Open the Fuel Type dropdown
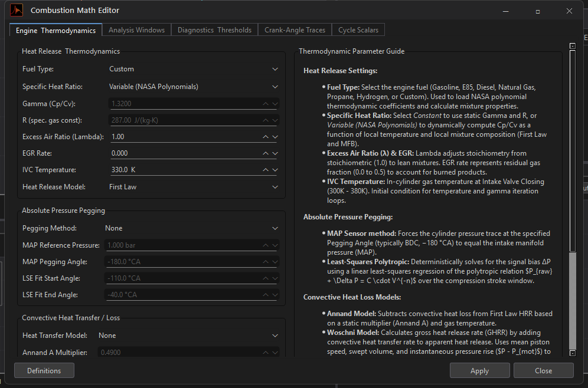Viewport: 588px width, 388px height. [193, 69]
